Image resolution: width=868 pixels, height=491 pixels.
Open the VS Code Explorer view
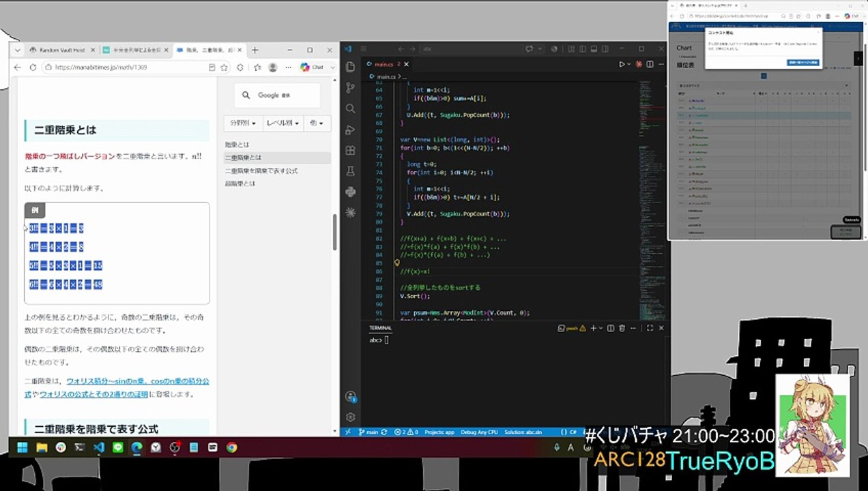[351, 67]
